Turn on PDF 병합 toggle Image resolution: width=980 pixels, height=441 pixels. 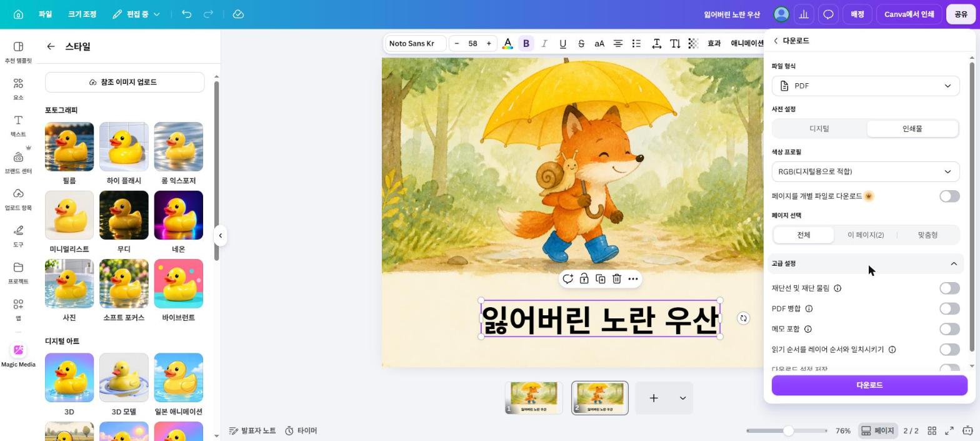[949, 308]
